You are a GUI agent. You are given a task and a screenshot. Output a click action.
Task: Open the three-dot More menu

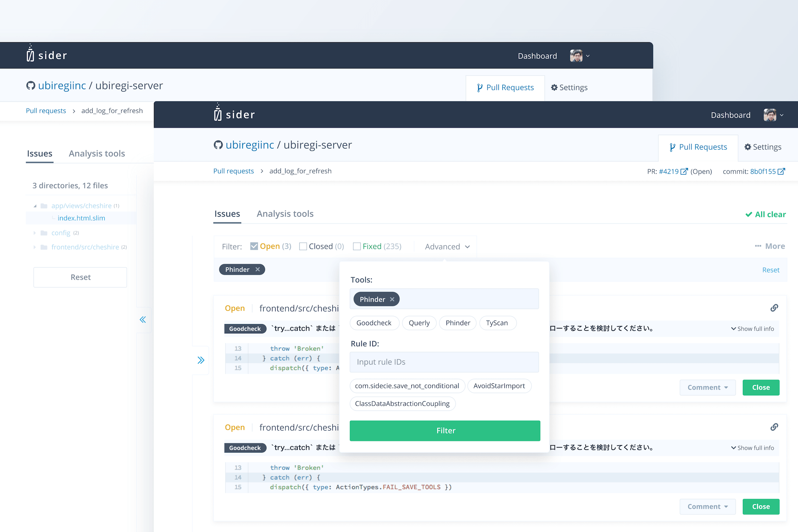770,246
